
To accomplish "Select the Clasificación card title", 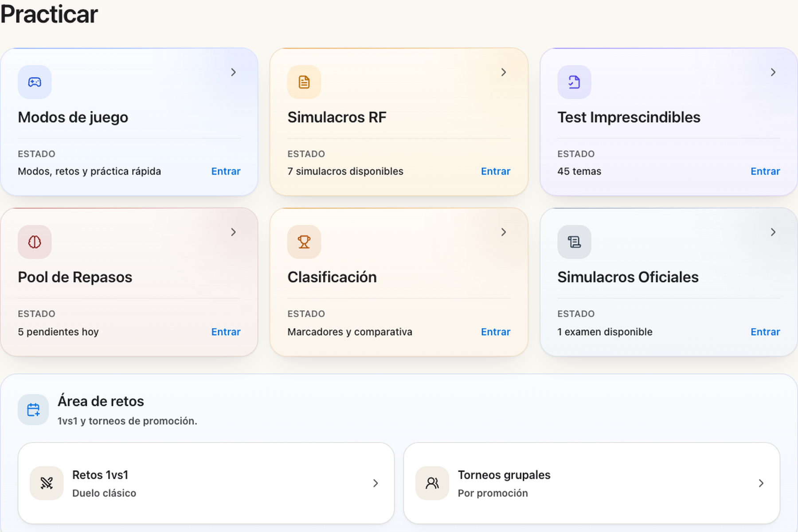I will pos(332,278).
